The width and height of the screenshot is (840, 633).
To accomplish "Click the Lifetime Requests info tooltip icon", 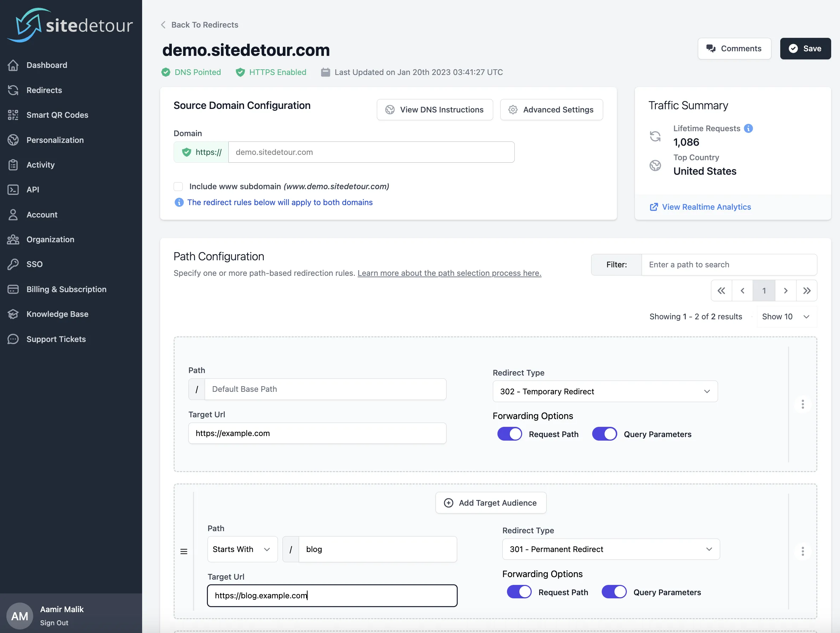I will coord(748,128).
